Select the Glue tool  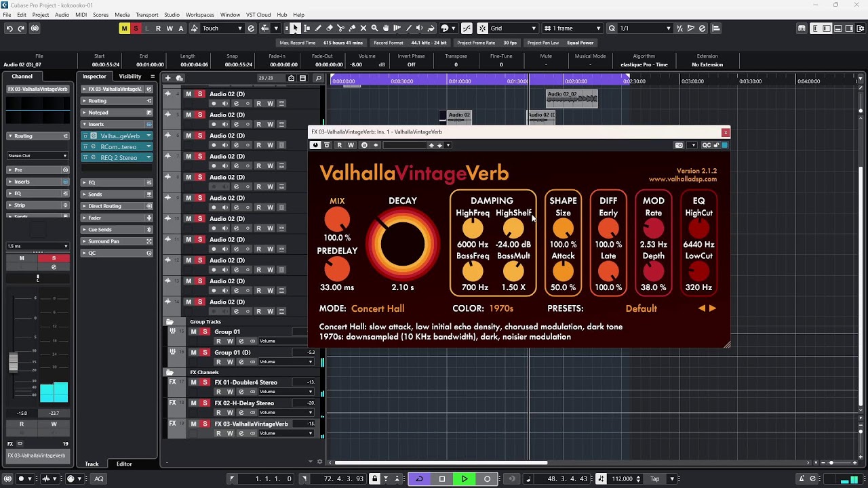coord(352,28)
